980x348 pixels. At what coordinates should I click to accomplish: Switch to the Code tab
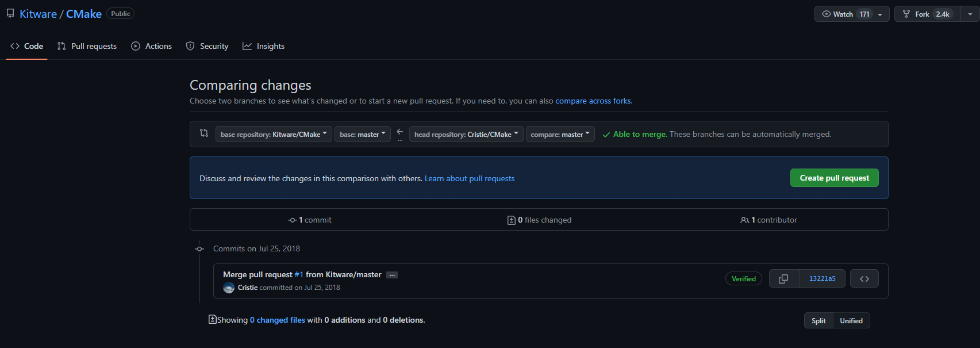pyautogui.click(x=27, y=46)
